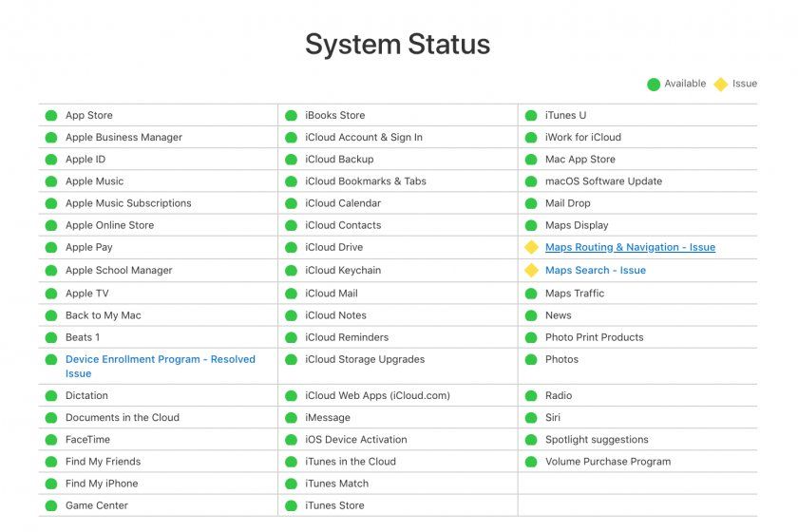
Task: Select the iCloud Reminders text
Action: (347, 337)
